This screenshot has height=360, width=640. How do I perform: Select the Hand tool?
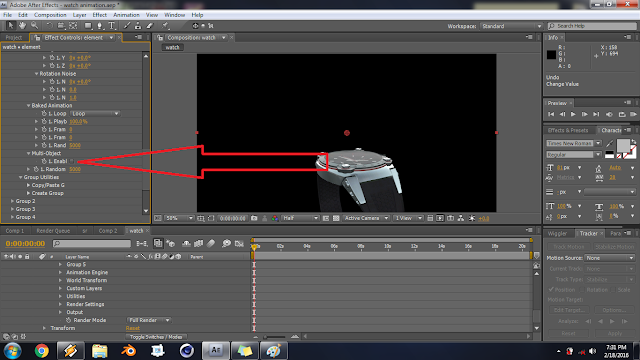[x=22, y=26]
